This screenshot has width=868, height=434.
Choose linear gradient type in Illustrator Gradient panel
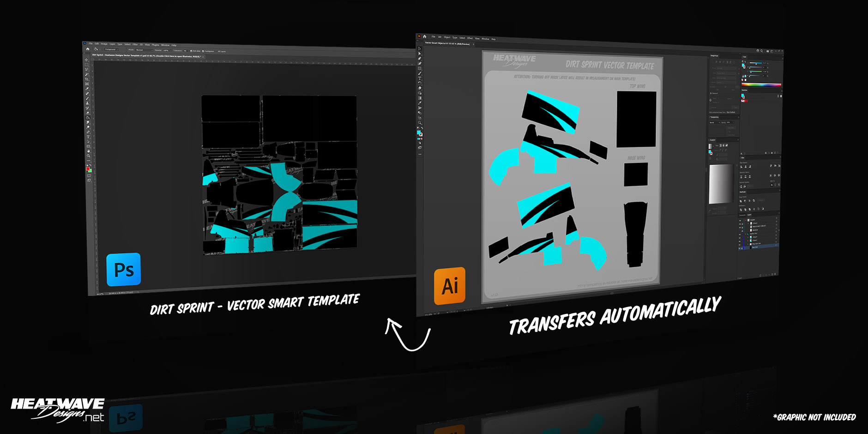coord(720,145)
